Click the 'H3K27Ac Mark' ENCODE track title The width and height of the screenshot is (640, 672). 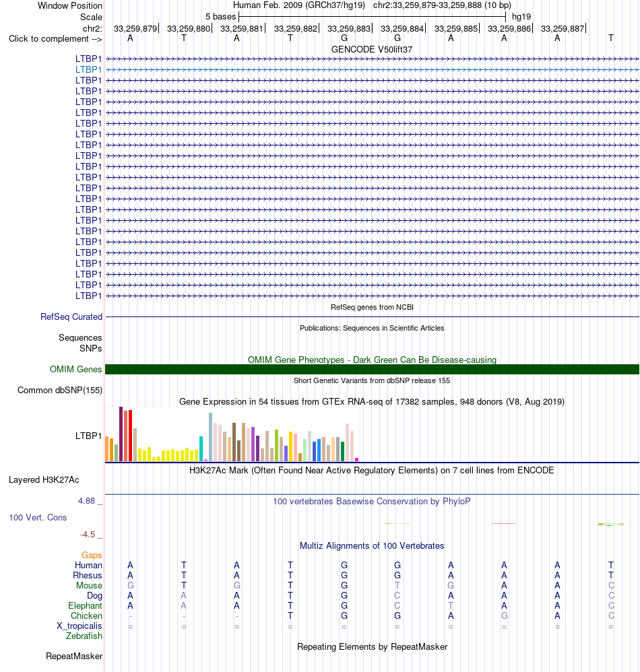pos(372,471)
